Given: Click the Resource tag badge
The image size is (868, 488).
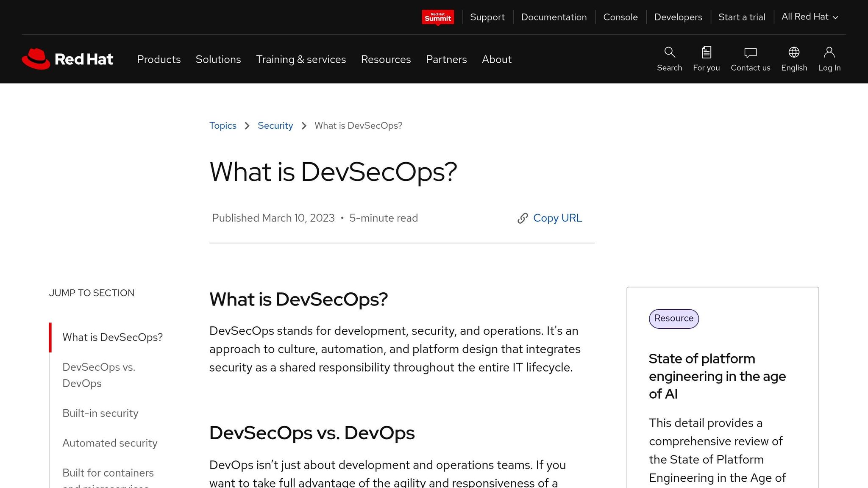Looking at the screenshot, I should (673, 319).
